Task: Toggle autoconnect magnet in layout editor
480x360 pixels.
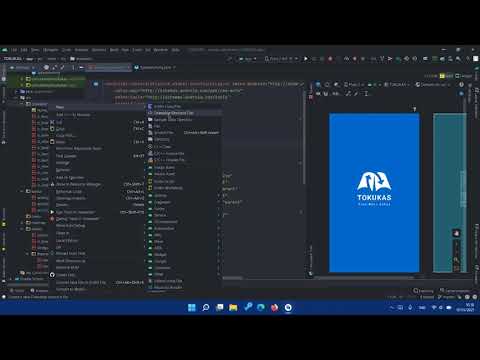Action: tap(326, 94)
